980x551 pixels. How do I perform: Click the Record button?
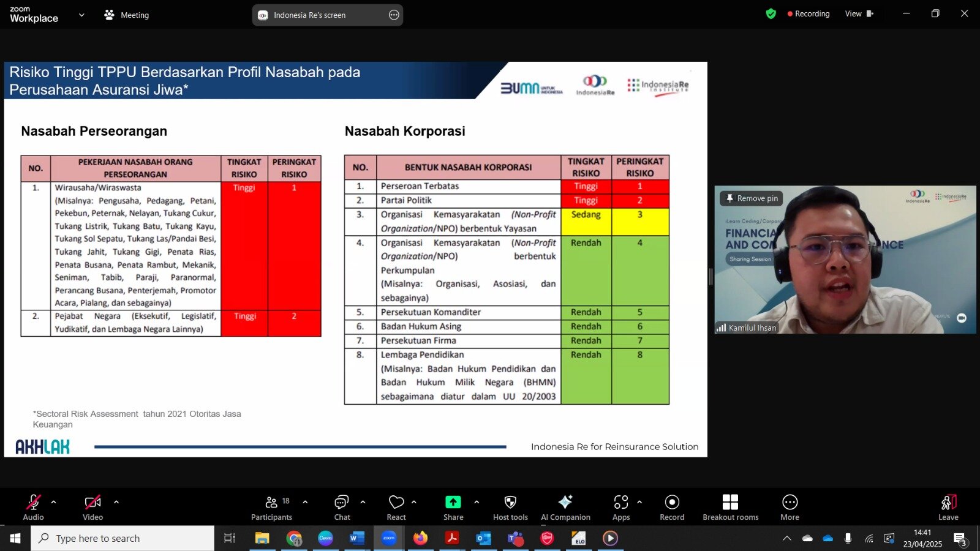[x=672, y=508]
